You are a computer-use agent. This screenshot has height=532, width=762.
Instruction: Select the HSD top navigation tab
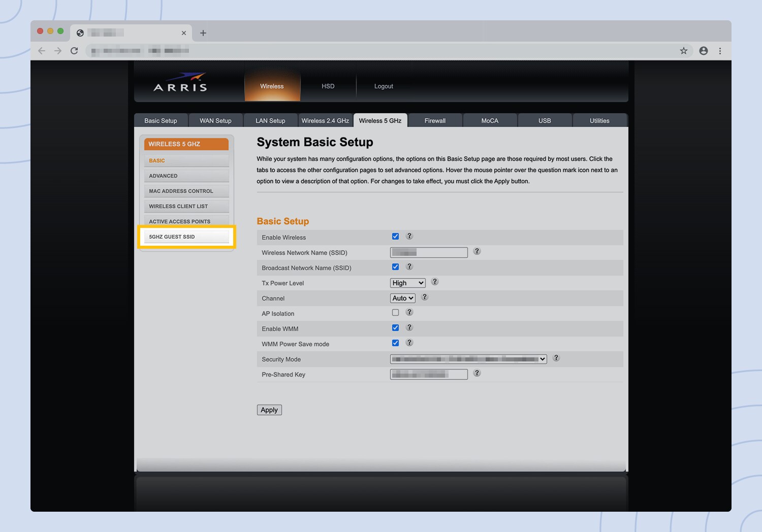point(328,86)
